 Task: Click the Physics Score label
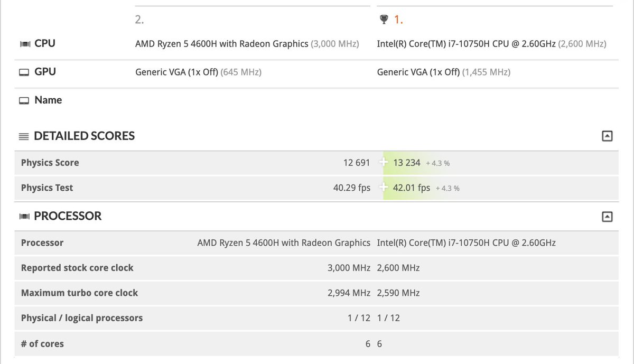[x=50, y=163]
